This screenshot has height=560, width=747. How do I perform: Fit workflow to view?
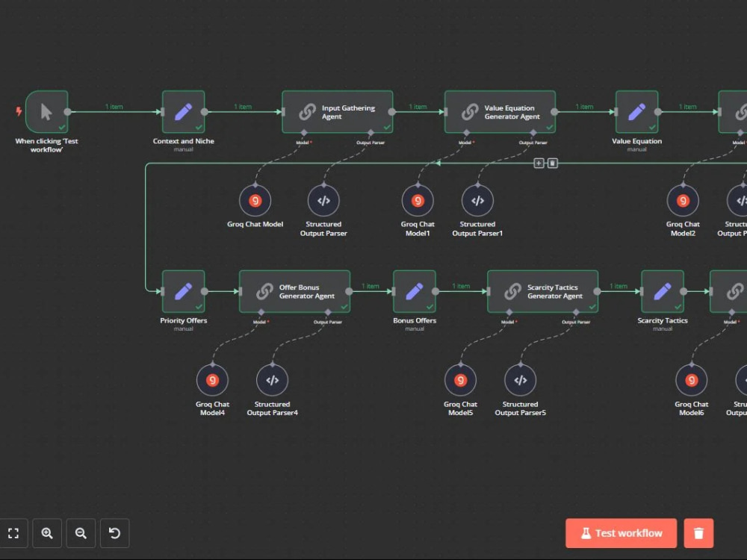[13, 533]
